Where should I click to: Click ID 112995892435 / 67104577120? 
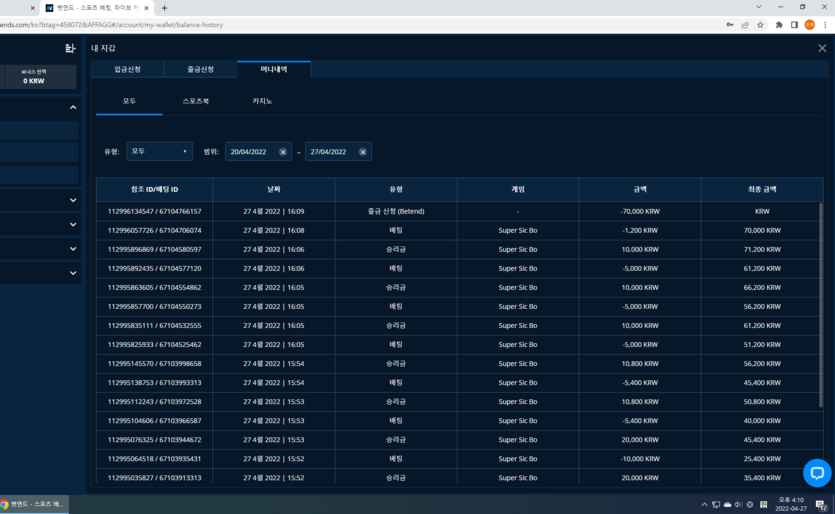click(154, 268)
